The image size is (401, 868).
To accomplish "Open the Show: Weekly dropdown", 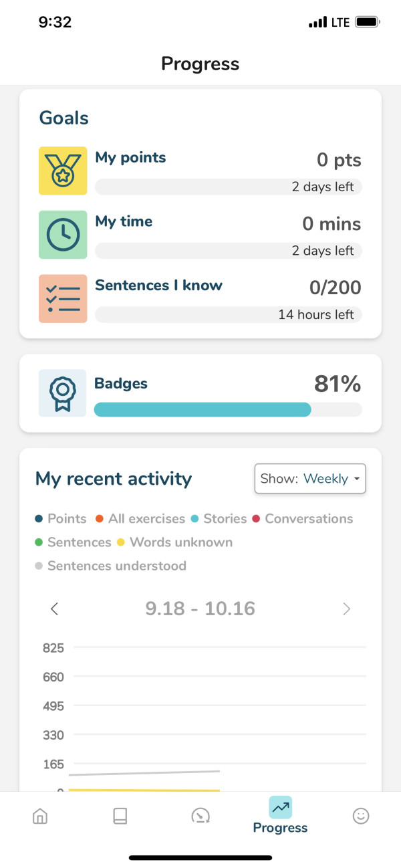I will click(310, 479).
